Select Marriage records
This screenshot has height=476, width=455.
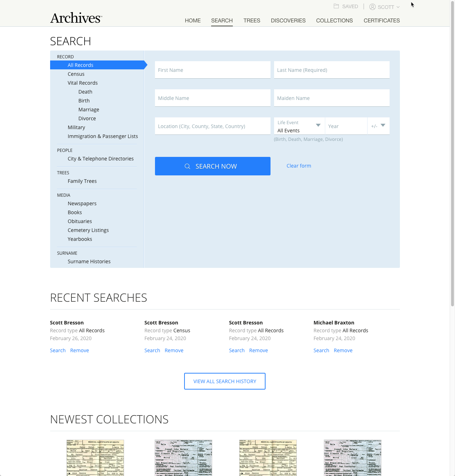click(x=89, y=110)
